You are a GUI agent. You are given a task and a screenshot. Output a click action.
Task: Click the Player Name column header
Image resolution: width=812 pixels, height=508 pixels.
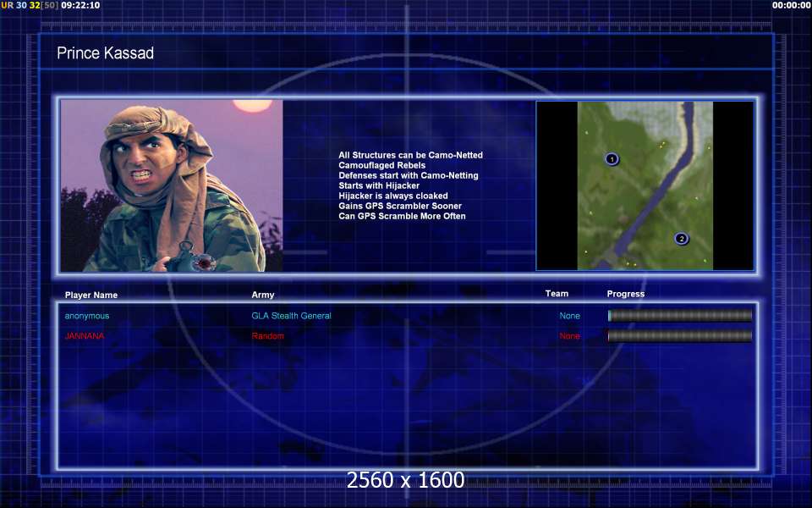91,295
